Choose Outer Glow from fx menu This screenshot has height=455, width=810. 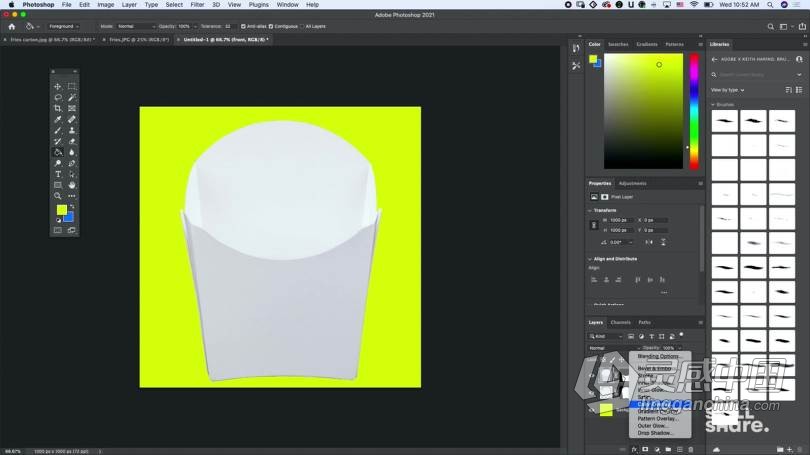652,426
